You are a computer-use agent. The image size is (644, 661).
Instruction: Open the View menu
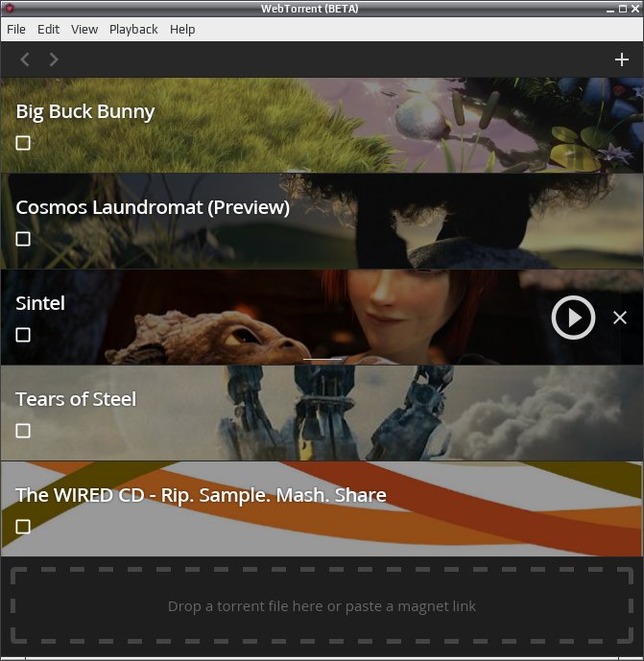84,30
